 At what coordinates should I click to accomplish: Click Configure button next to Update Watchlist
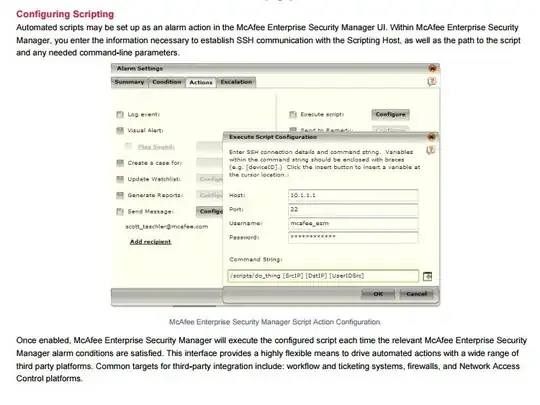210,179
